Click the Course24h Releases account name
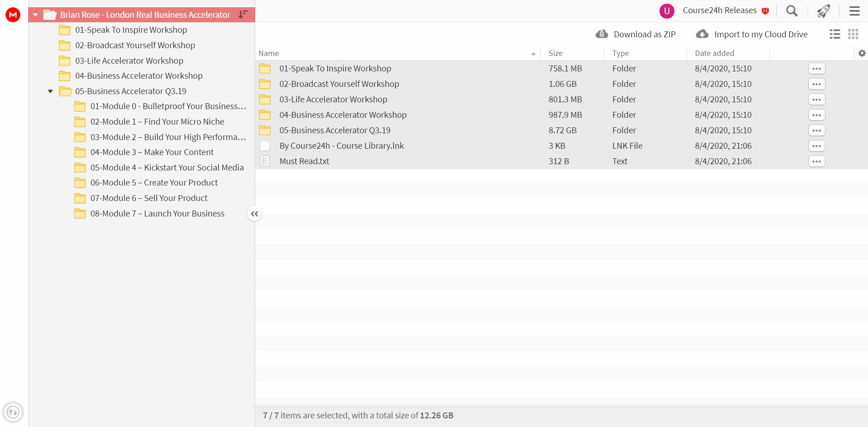The height and width of the screenshot is (427, 868). click(720, 10)
